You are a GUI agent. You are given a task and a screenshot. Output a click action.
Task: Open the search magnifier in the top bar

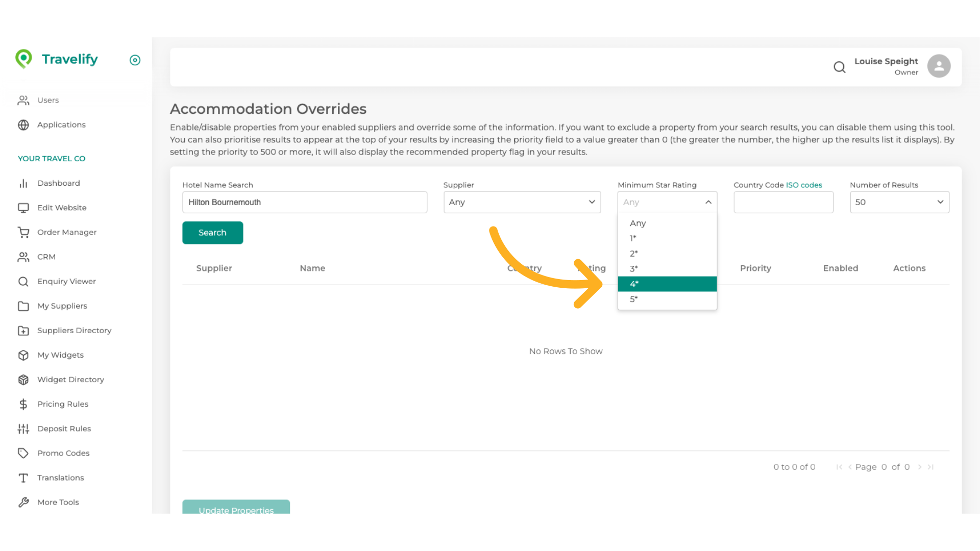point(840,67)
